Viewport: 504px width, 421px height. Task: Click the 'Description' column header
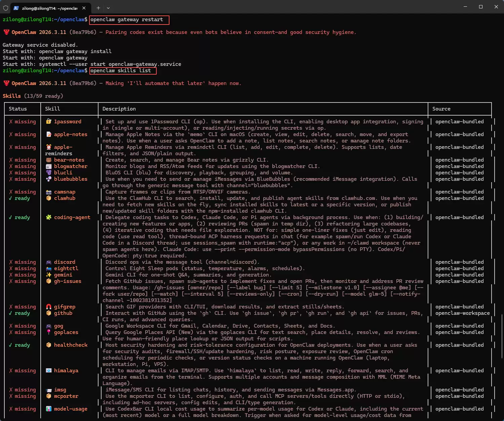[119, 109]
